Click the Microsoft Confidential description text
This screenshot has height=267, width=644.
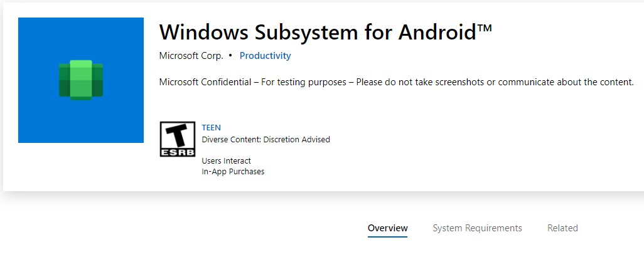point(396,82)
